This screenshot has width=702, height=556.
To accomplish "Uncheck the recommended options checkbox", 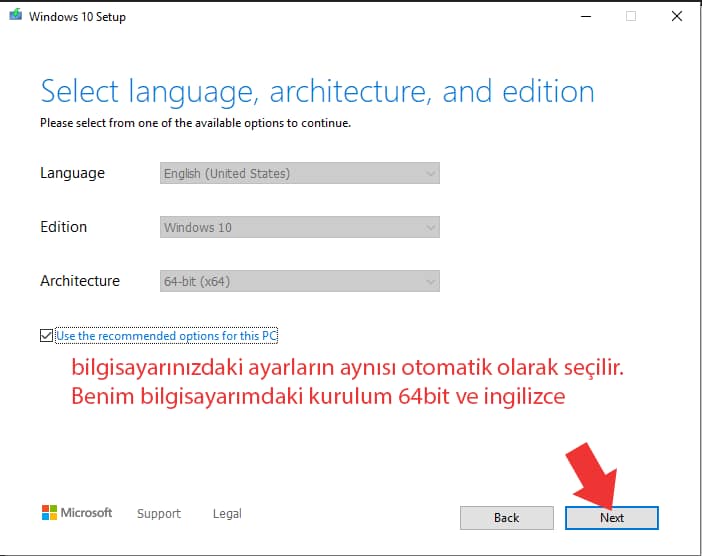I will pos(46,336).
